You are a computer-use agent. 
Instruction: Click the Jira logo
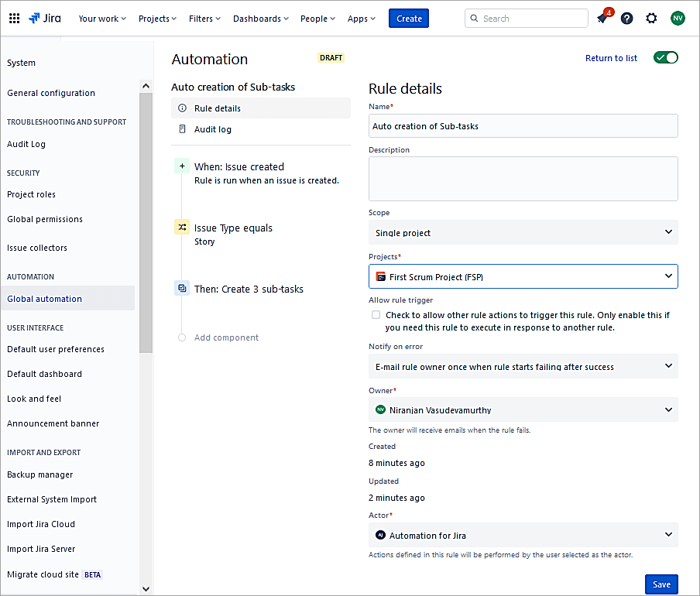click(46, 19)
